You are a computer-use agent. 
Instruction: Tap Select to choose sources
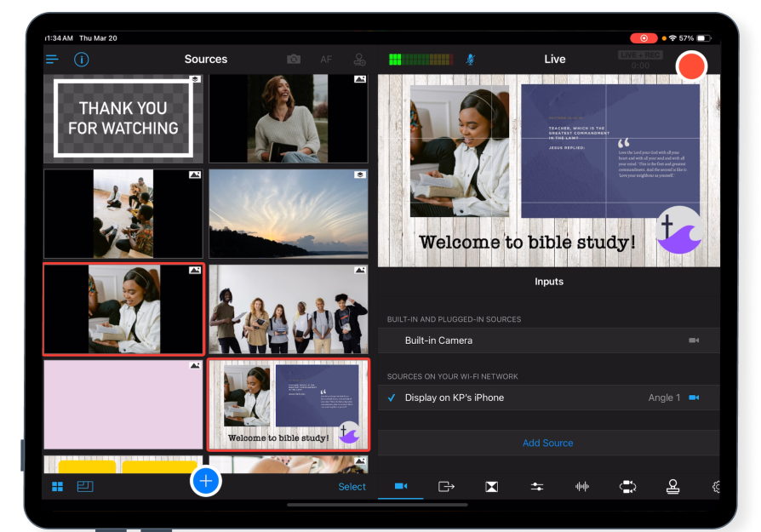pyautogui.click(x=352, y=486)
